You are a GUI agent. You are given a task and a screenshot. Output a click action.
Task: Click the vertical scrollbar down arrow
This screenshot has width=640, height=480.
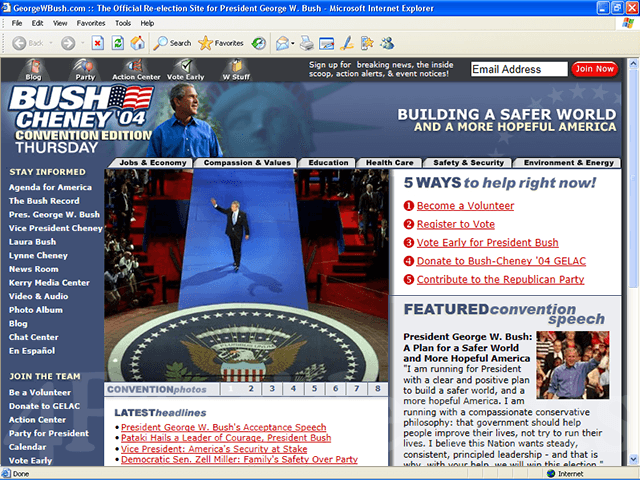click(x=633, y=459)
